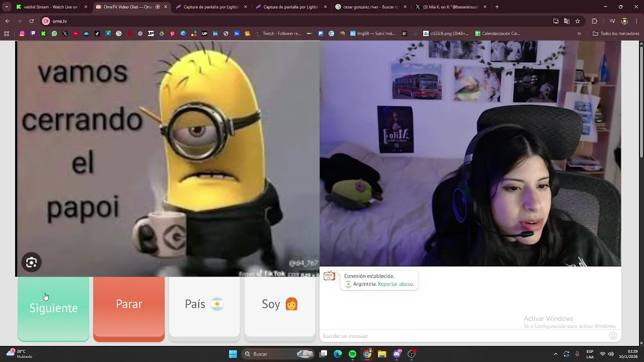Switch to the Mia K. en X tab
The image size is (644, 362).
[449, 7]
